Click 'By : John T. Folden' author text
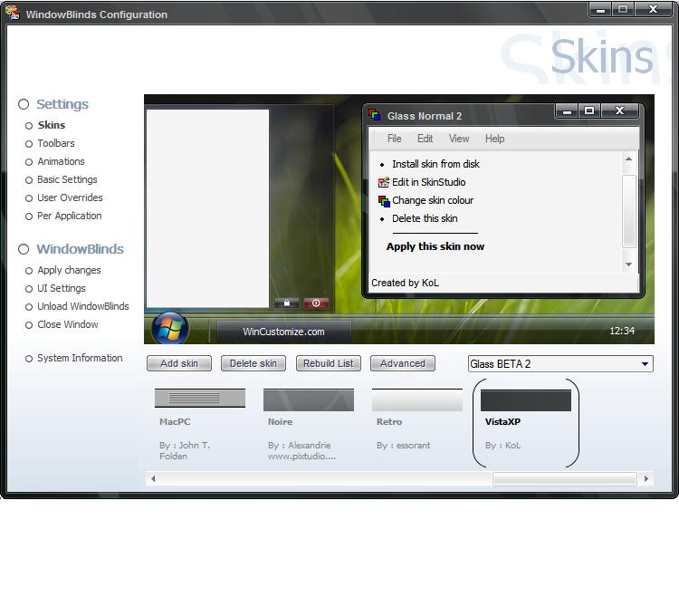This screenshot has width=679, height=616. pyautogui.click(x=185, y=451)
